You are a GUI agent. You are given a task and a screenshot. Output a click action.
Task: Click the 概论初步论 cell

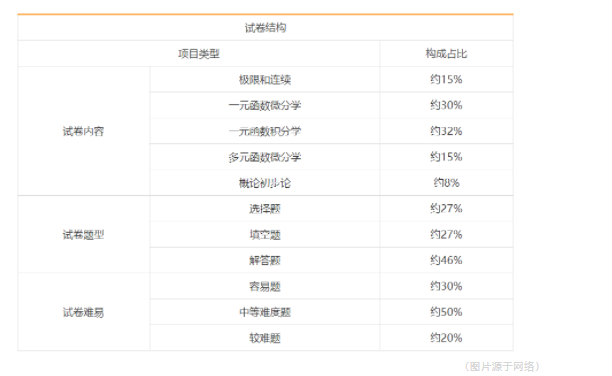(265, 183)
